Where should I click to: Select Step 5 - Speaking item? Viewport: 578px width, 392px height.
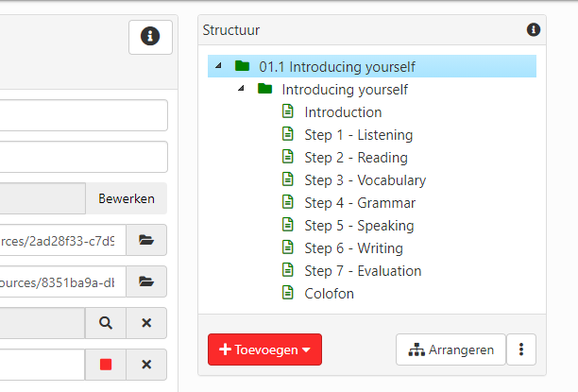pos(359,226)
